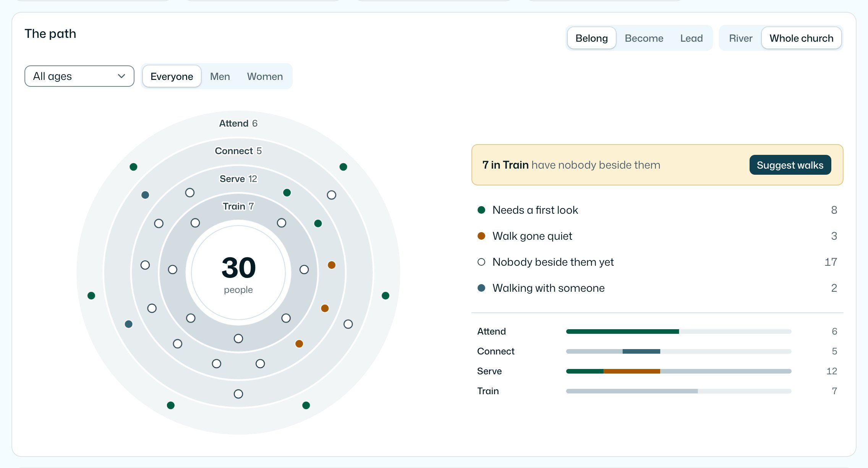Click the Train 7 ring label
The image size is (868, 468).
pos(238,206)
